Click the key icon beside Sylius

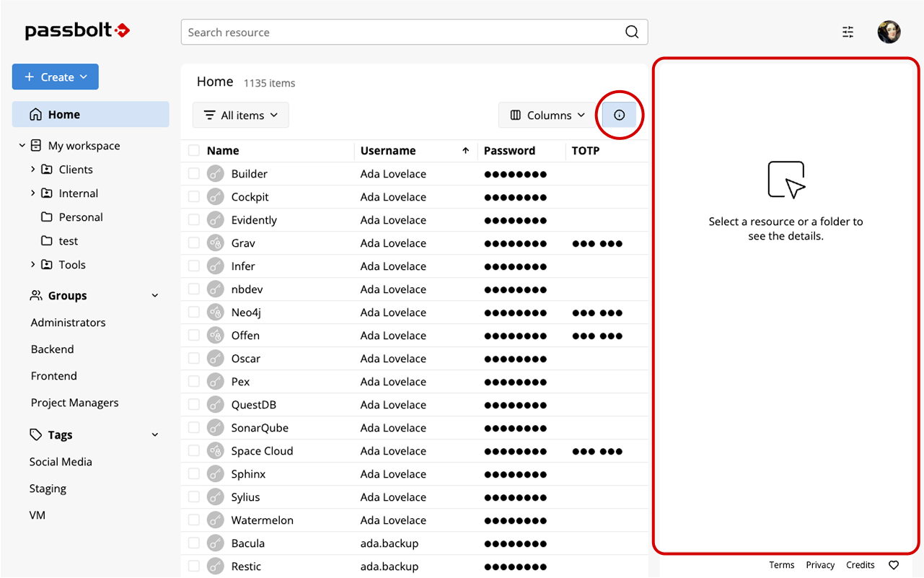pyautogui.click(x=215, y=497)
